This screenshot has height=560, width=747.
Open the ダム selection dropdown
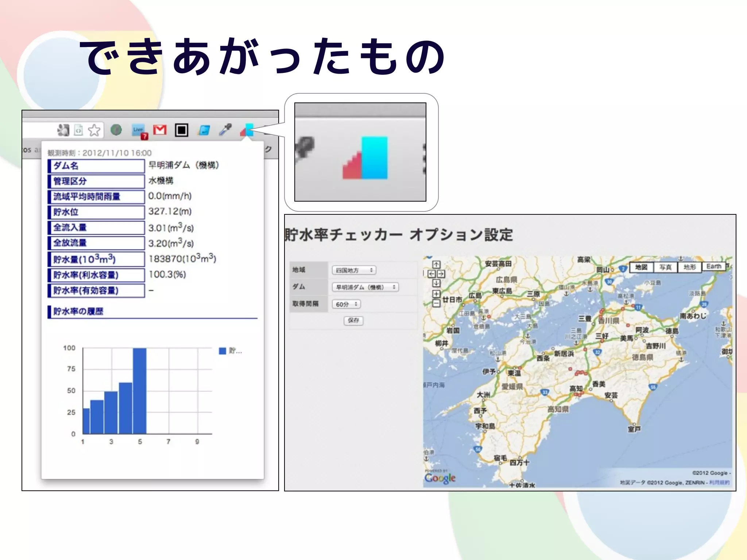pyautogui.click(x=365, y=287)
